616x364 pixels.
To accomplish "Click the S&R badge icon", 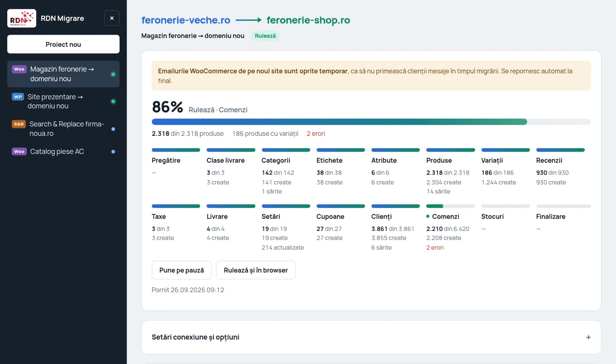I will [19, 124].
